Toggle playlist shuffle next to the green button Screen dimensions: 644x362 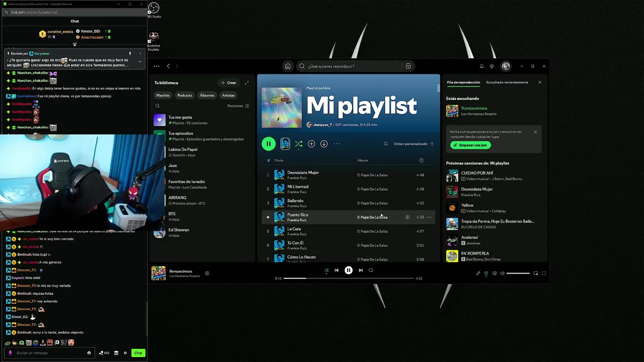click(298, 144)
